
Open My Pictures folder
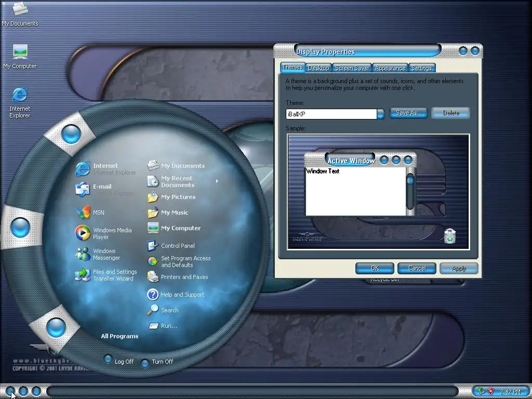point(171,197)
